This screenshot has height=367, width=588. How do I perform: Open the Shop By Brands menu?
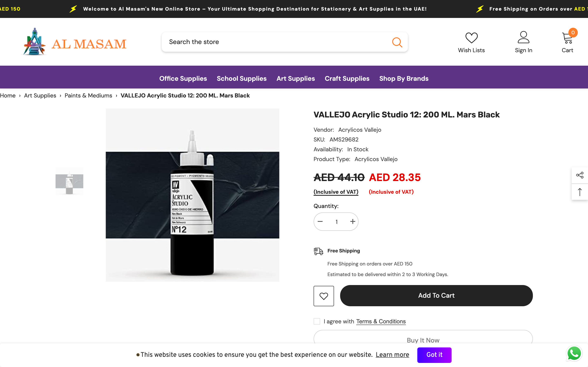tap(403, 78)
